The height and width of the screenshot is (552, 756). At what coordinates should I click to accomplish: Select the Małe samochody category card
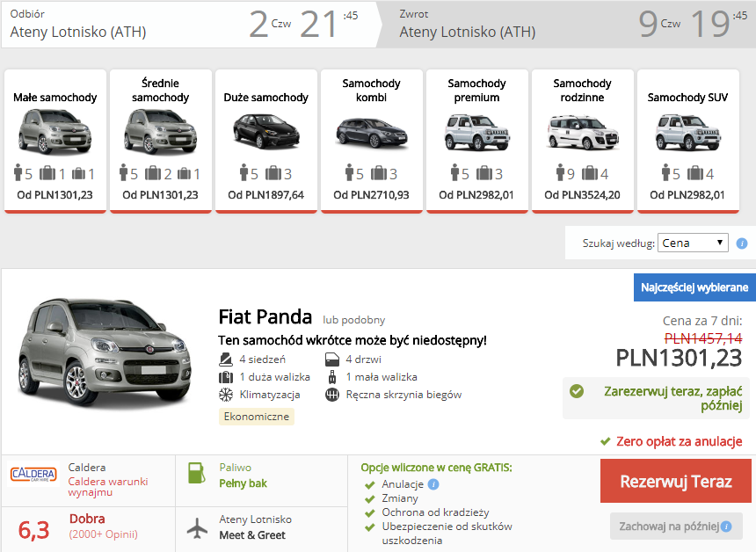coord(55,141)
